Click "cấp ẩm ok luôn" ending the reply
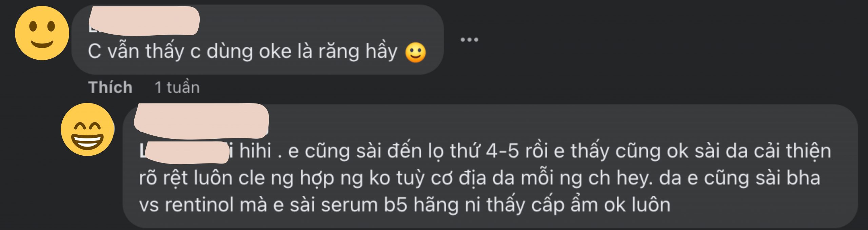This screenshot has width=868, height=230. pyautogui.click(x=601, y=205)
